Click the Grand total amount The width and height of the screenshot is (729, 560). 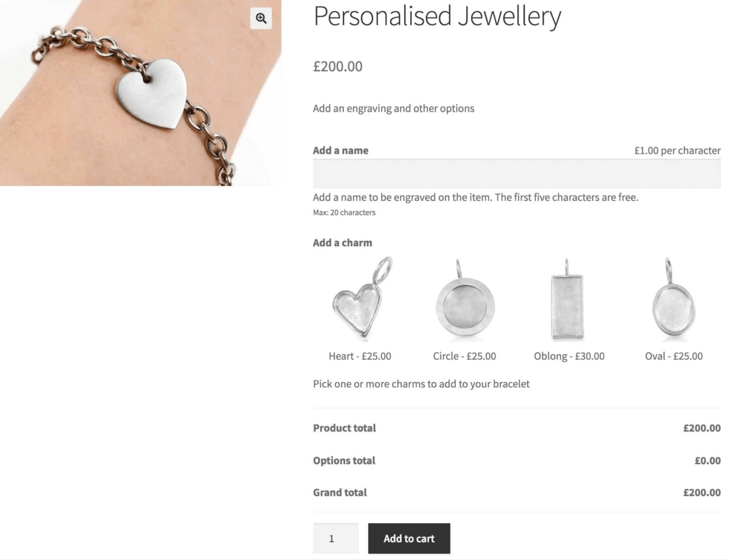702,492
